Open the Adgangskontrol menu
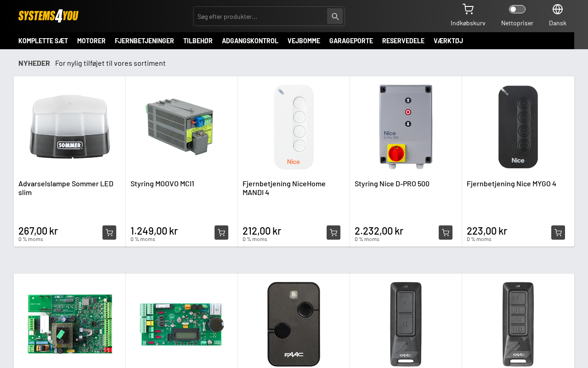The height and width of the screenshot is (368, 588). pyautogui.click(x=250, y=40)
